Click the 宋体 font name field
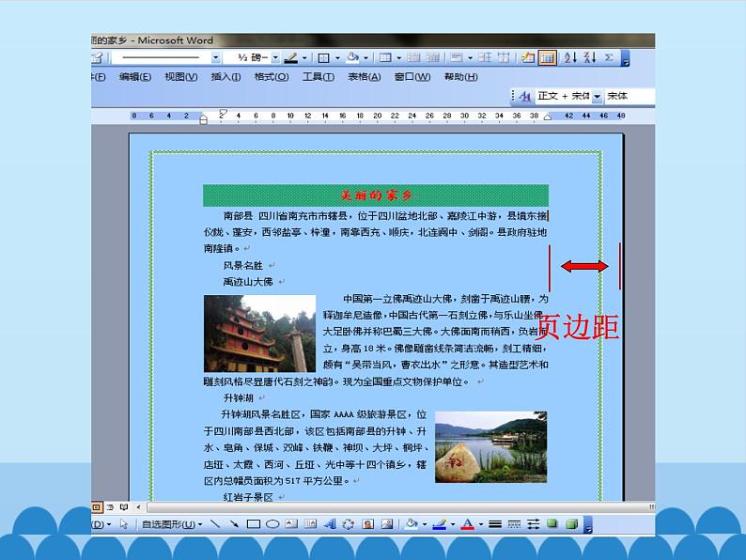746x560 pixels. [630, 96]
